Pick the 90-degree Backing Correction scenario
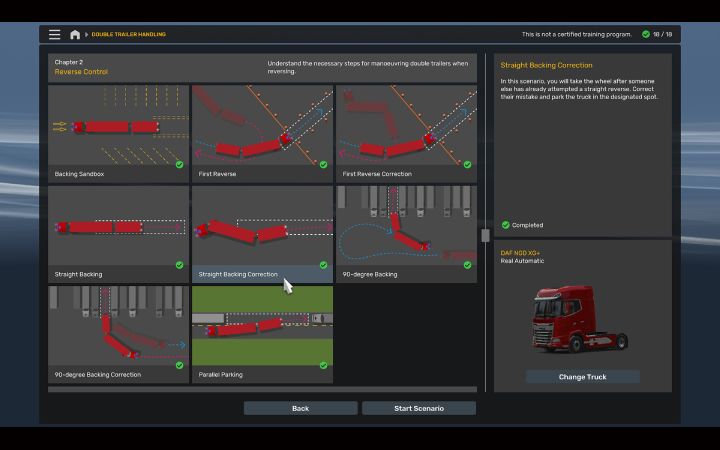 (x=118, y=333)
